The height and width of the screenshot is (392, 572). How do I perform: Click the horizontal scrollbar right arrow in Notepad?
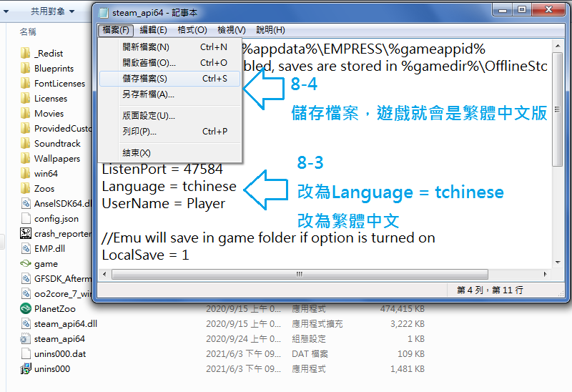point(546,274)
